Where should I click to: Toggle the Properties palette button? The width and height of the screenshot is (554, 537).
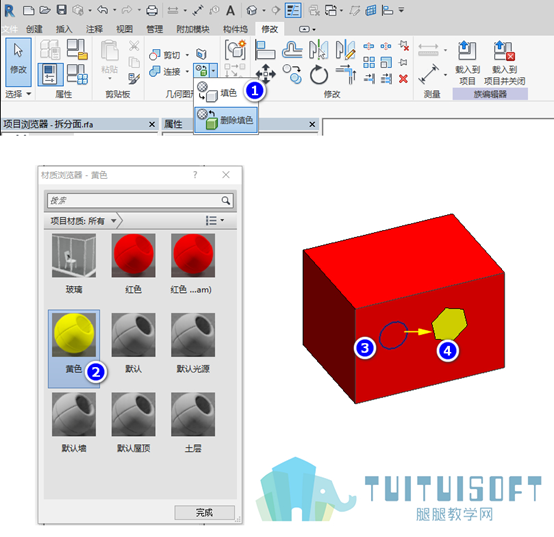(x=50, y=74)
